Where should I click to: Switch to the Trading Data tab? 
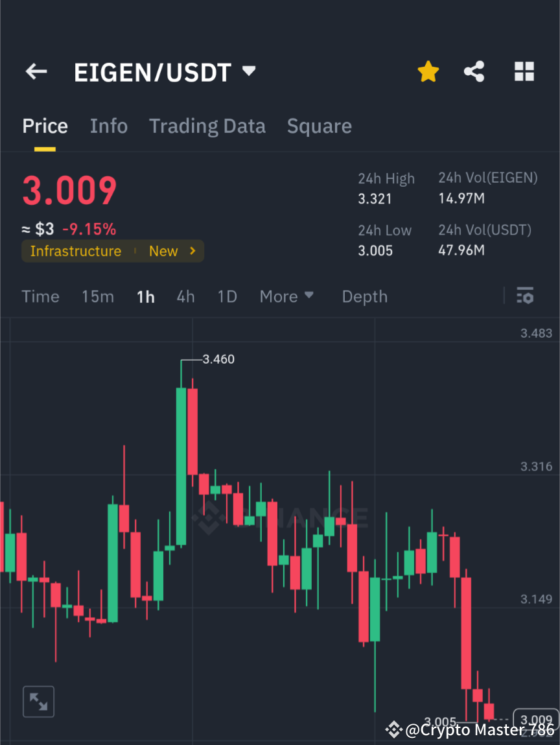coord(207,125)
